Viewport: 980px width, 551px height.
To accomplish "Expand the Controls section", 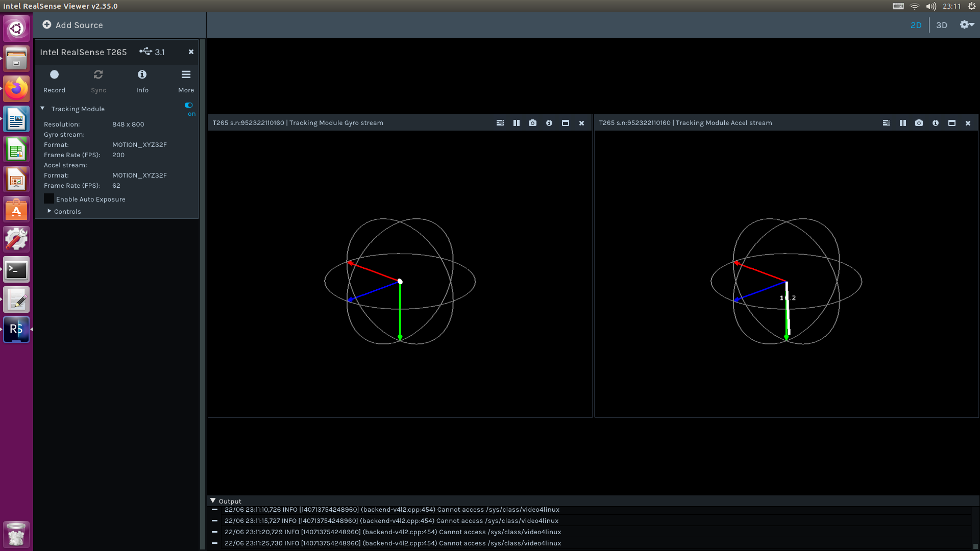I will (x=50, y=211).
